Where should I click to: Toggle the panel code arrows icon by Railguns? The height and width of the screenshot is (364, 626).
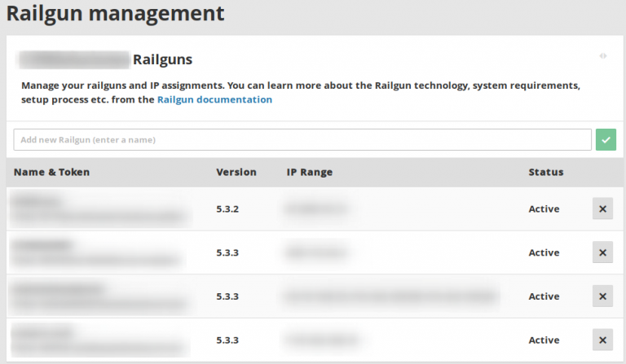(x=603, y=56)
